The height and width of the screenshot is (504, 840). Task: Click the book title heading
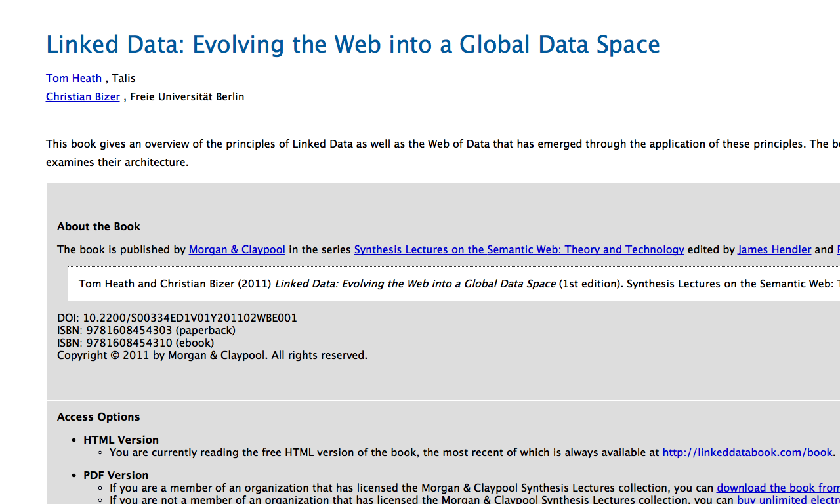353,44
